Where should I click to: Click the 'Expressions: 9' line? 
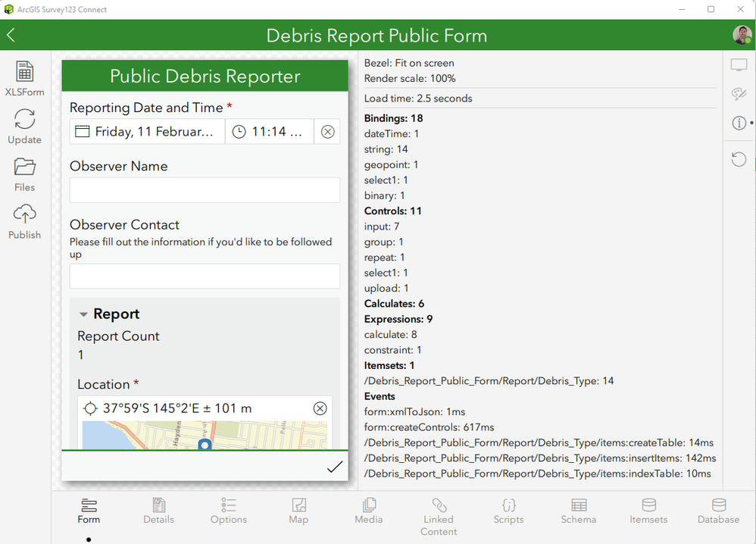click(398, 319)
